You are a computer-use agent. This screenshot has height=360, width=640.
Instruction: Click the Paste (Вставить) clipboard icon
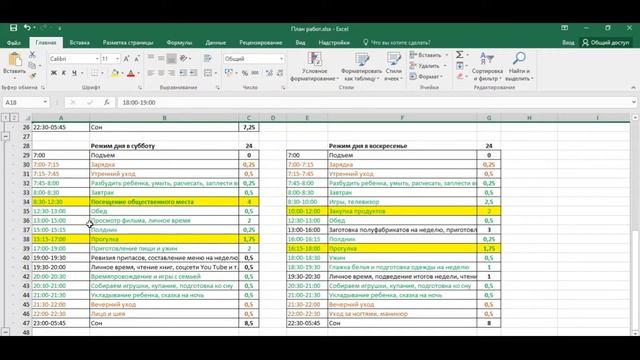(15, 60)
